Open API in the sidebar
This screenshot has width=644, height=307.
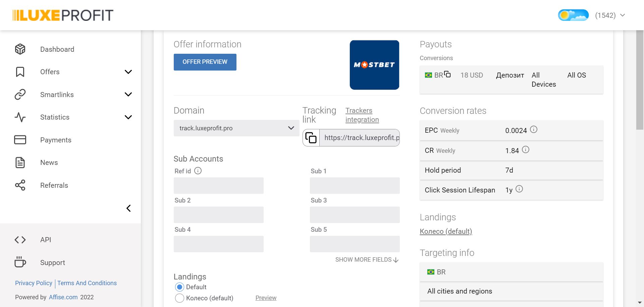[x=46, y=240]
